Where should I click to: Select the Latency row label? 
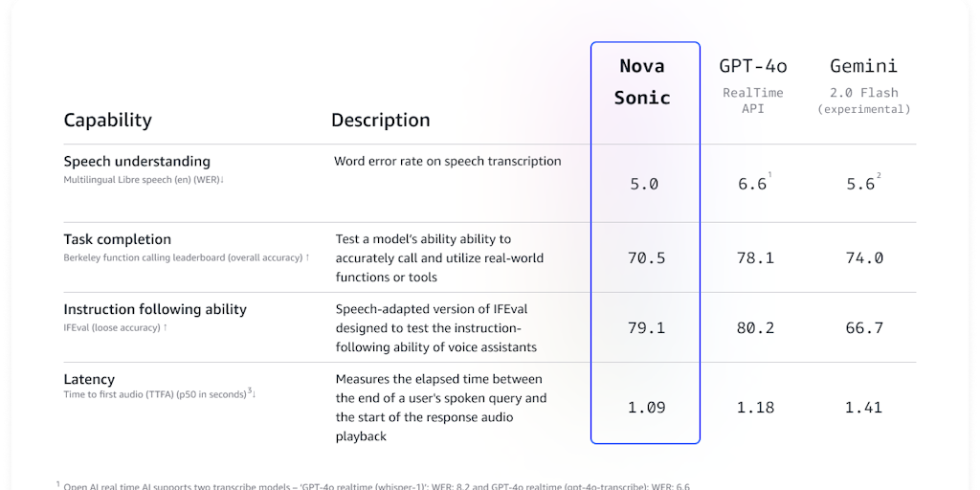click(89, 379)
